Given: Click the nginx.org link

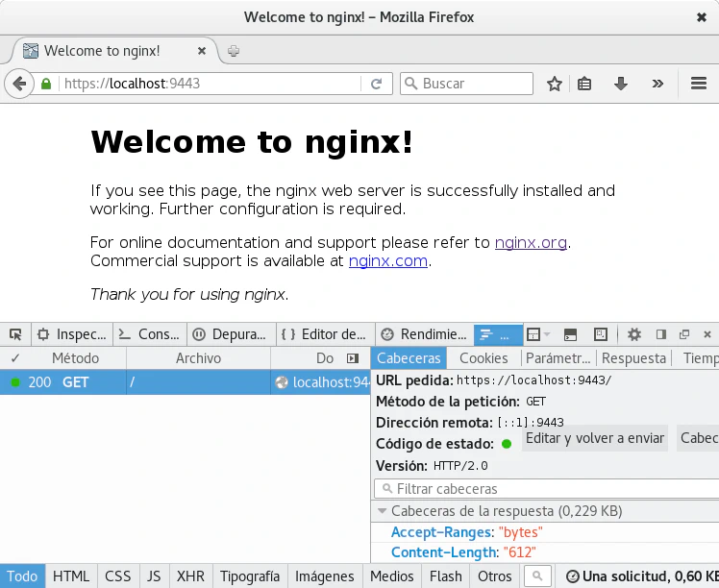Looking at the screenshot, I should click(x=531, y=242).
